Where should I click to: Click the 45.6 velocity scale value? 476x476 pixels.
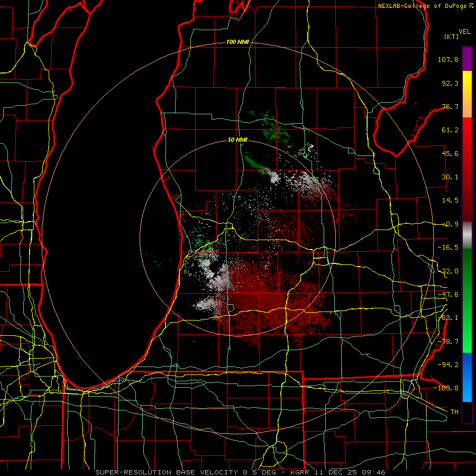click(x=450, y=153)
